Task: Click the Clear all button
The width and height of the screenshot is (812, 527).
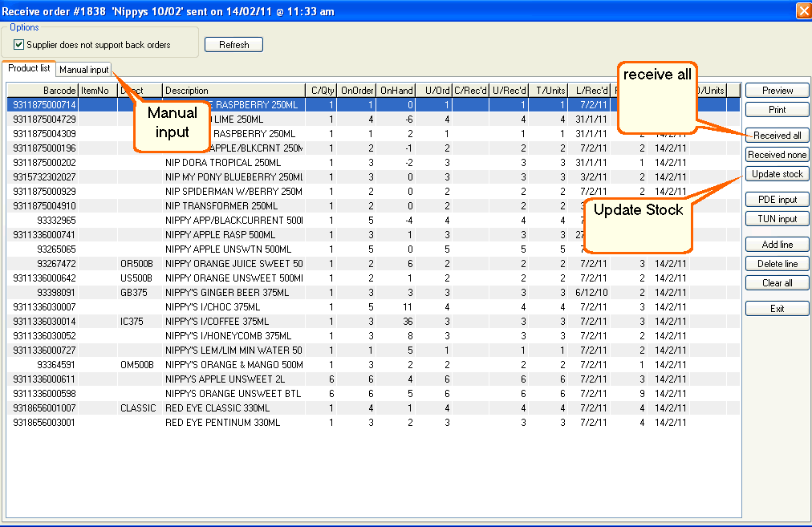Action: [x=777, y=283]
